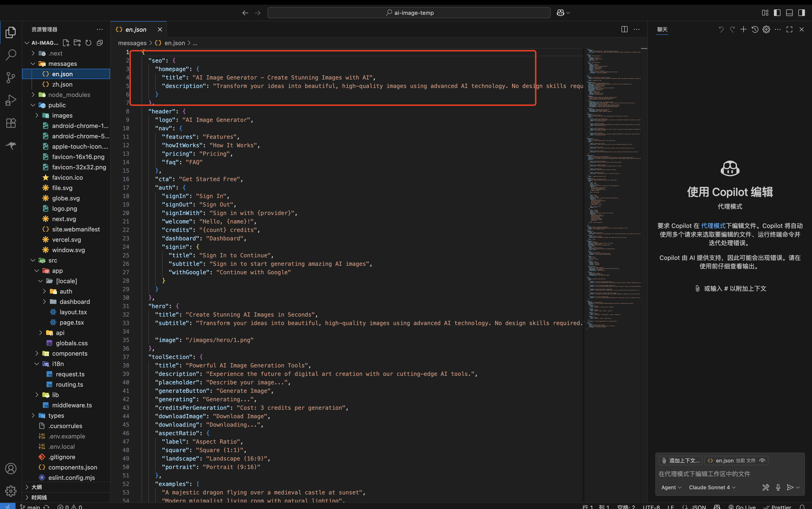Undo last chat edit
The width and height of the screenshot is (812, 509).
pos(721,29)
